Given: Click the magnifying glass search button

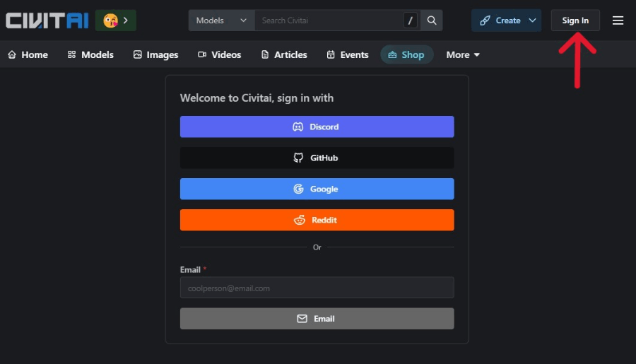Looking at the screenshot, I should click(x=432, y=20).
